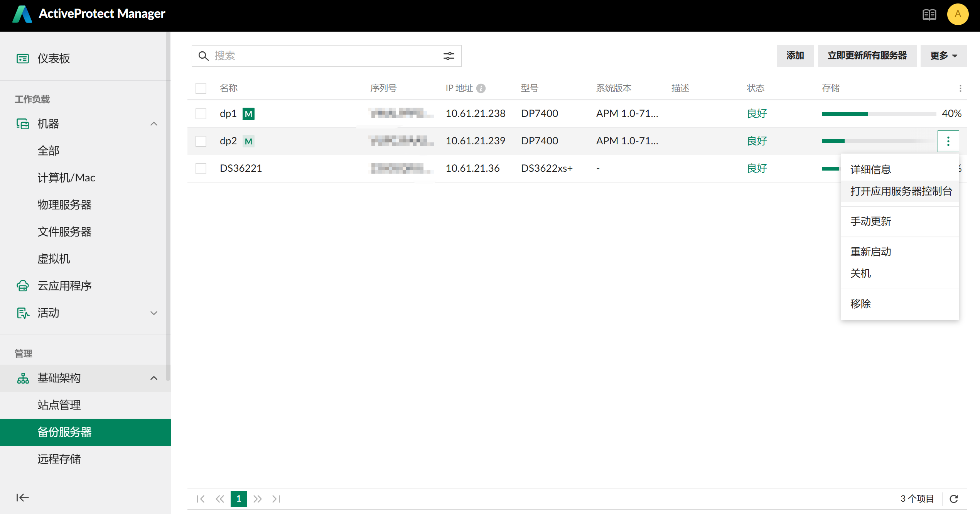Click the three-dot action button for dp2
This screenshot has height=514, width=980.
tap(948, 141)
